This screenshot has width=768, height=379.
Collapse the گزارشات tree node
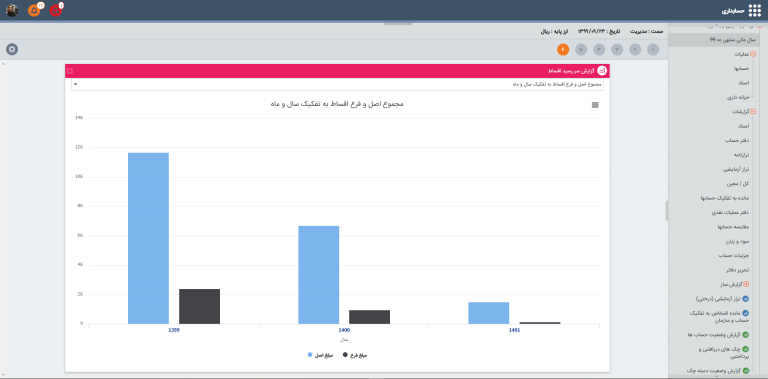click(753, 112)
